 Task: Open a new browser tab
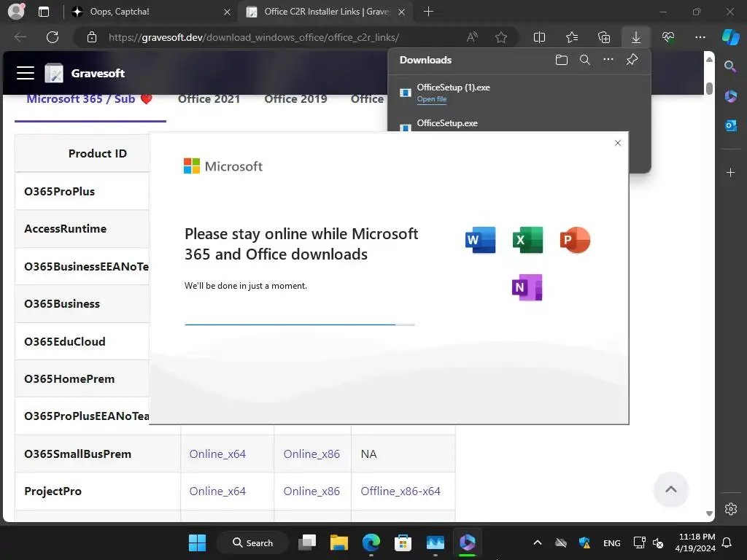(x=428, y=12)
